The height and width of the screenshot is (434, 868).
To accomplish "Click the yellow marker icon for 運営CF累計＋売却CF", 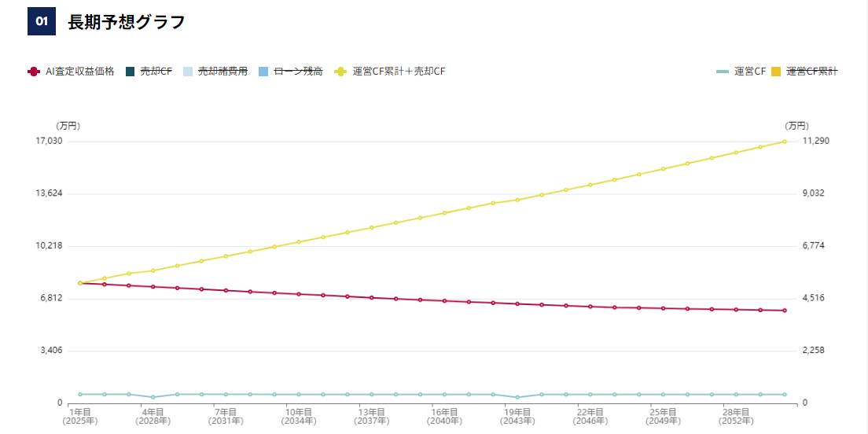I will point(340,72).
